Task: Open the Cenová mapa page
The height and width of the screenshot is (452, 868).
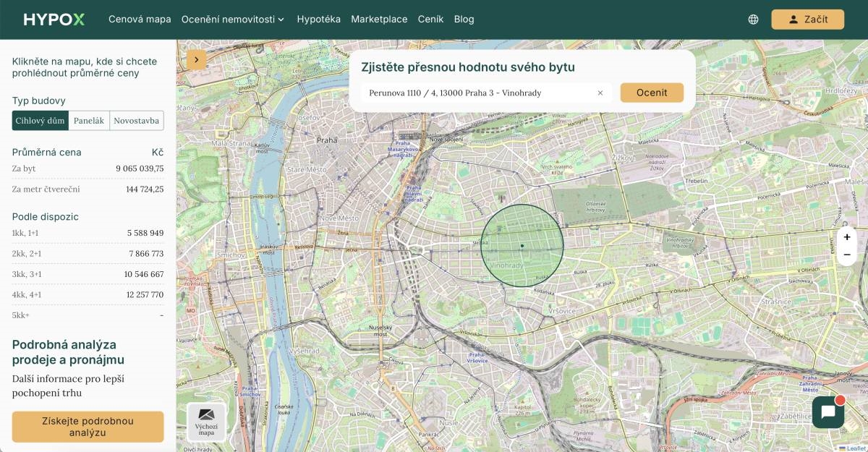Action: (x=140, y=20)
